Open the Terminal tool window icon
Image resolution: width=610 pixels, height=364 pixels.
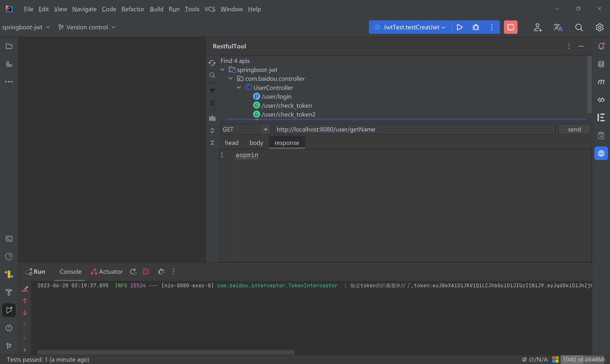click(9, 239)
